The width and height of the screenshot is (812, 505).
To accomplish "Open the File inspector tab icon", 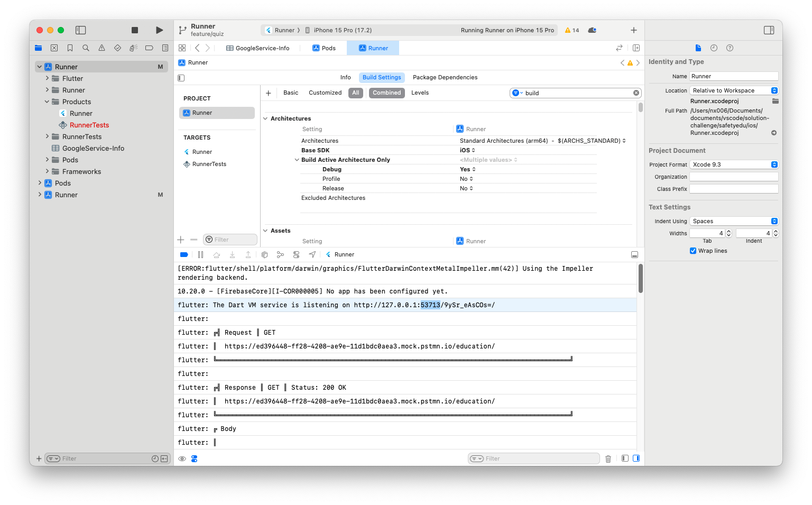I will point(698,48).
